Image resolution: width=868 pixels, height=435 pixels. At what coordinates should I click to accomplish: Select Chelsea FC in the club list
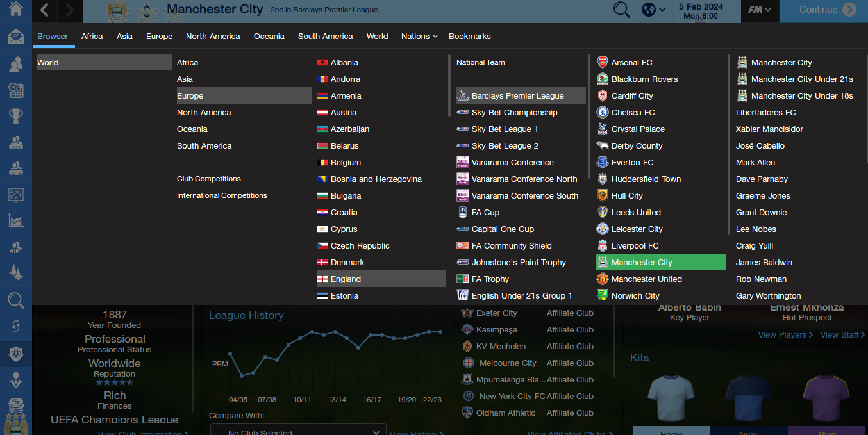point(661,113)
